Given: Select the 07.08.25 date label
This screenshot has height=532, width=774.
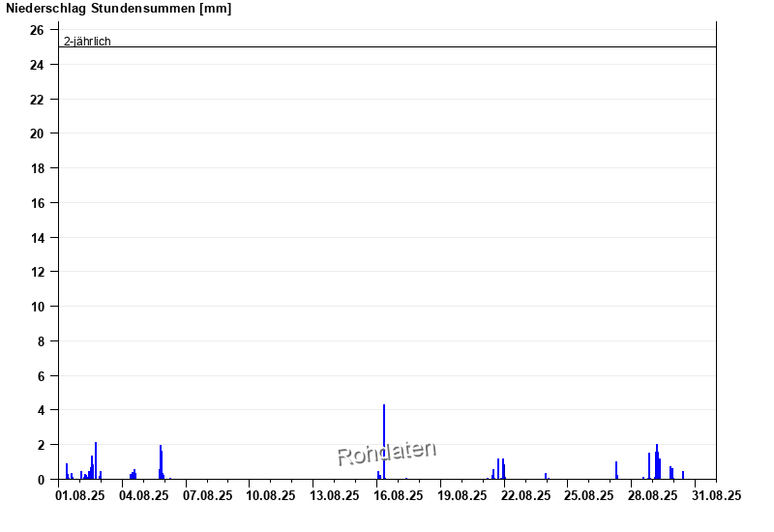Looking at the screenshot, I should click(208, 495).
